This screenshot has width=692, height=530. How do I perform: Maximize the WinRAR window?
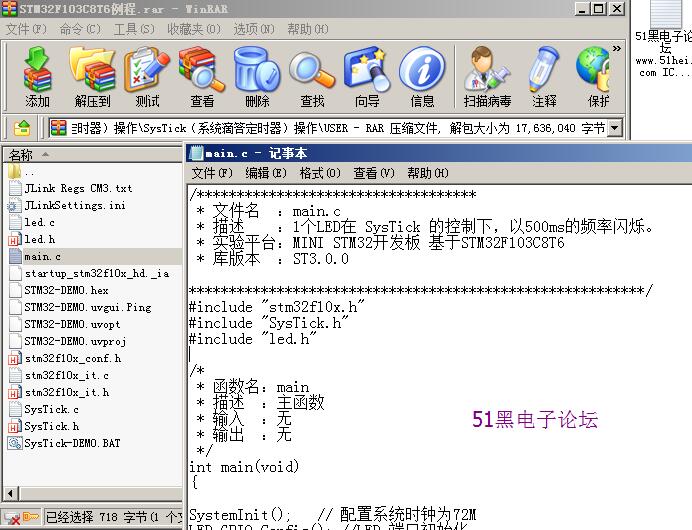[599, 8]
